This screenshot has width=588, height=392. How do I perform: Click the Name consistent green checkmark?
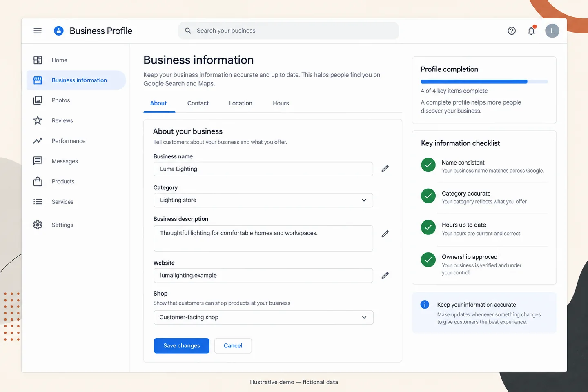point(428,165)
